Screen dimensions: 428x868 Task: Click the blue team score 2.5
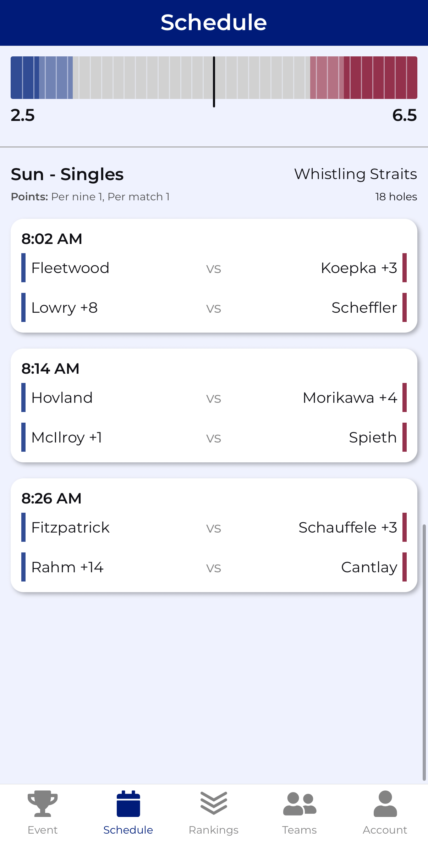(23, 115)
